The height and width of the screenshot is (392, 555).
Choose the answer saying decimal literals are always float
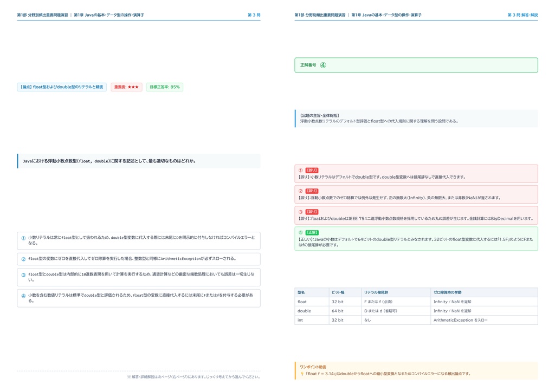(139, 240)
